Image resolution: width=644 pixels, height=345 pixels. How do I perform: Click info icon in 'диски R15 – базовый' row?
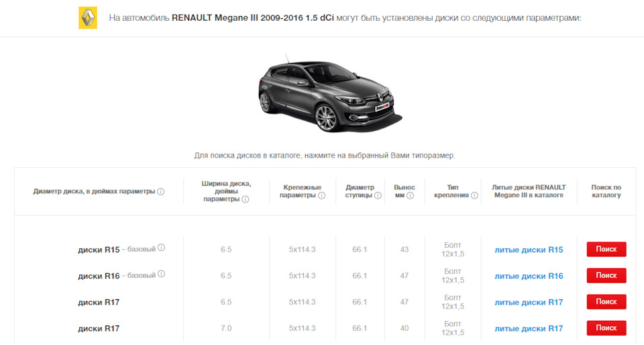[162, 247]
